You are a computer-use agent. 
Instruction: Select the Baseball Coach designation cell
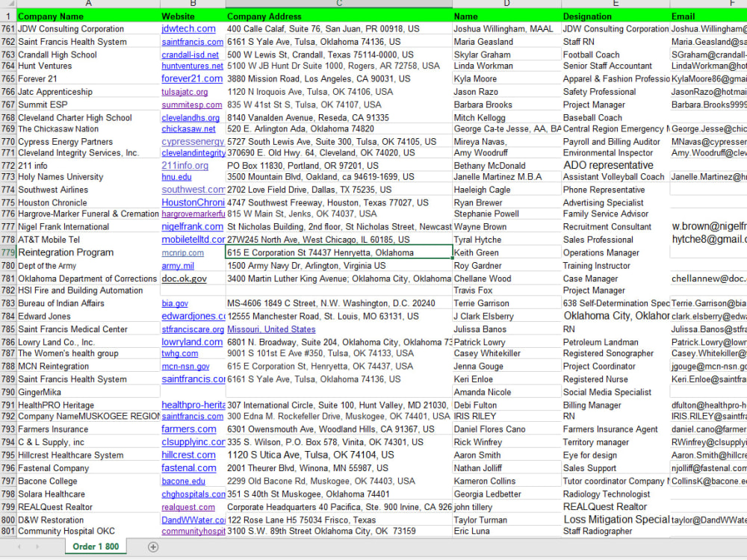pyautogui.click(x=616, y=118)
